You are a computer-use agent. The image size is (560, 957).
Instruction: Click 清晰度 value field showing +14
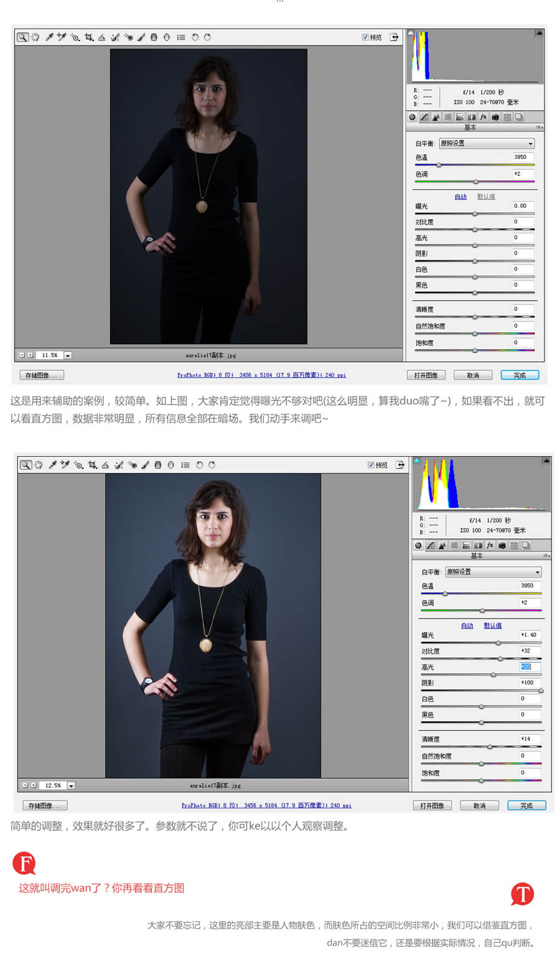click(x=530, y=739)
